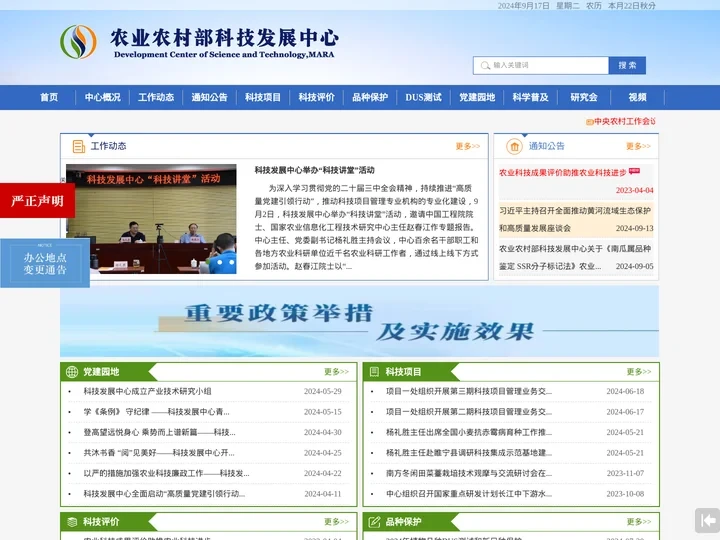Open 学《条例》守纪律 article

[156, 412]
